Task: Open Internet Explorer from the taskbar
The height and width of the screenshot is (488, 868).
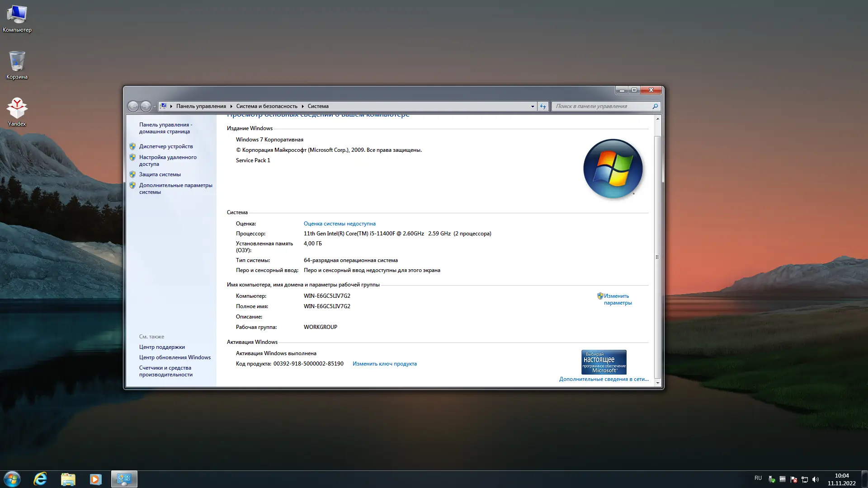Action: [x=40, y=479]
